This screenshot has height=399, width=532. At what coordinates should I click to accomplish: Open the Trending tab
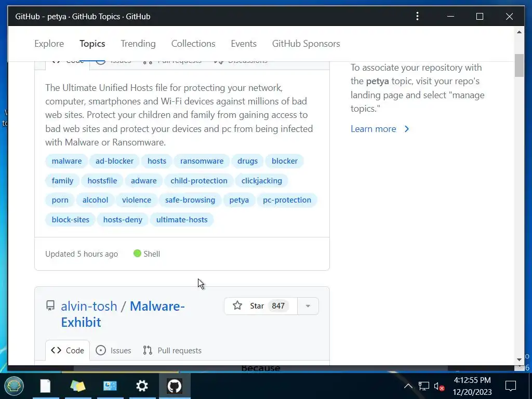[138, 44]
